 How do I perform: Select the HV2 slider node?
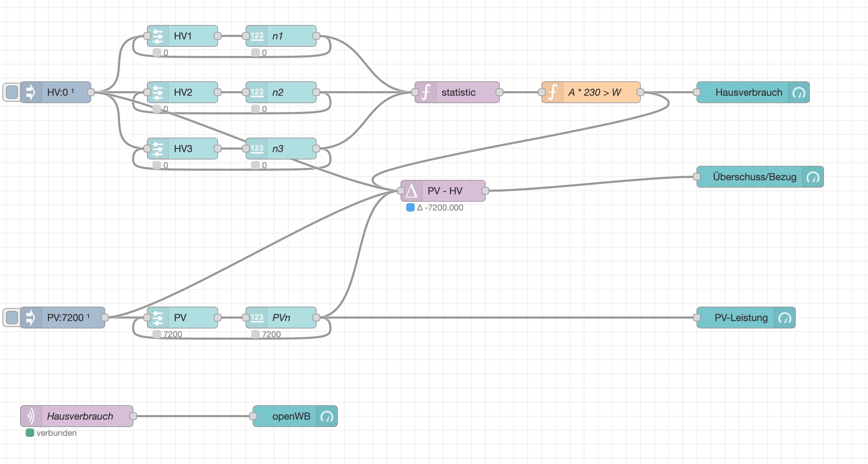pyautogui.click(x=190, y=93)
